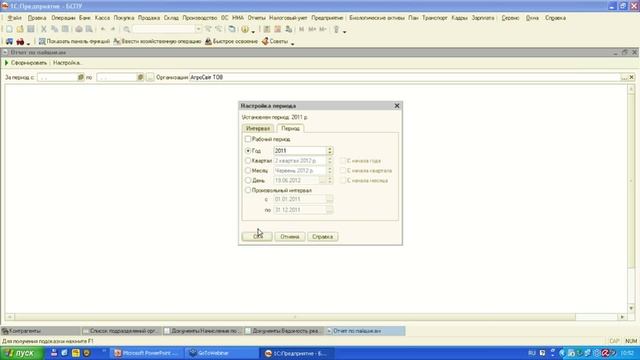The image size is (640, 360).
Task: Click the green Сформировать play arrow icon
Action: coord(7,63)
